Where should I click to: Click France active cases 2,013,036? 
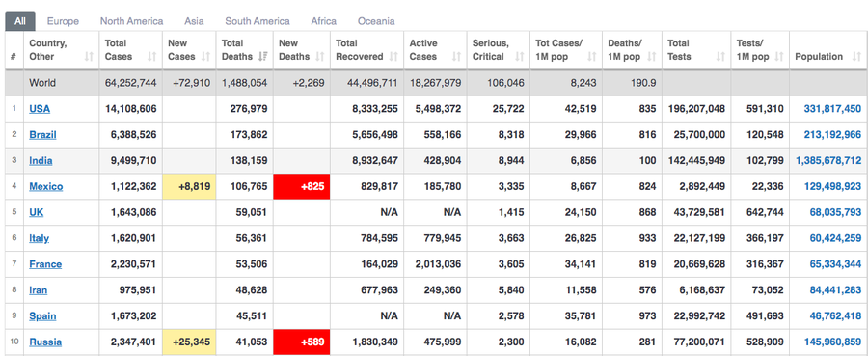click(x=439, y=264)
